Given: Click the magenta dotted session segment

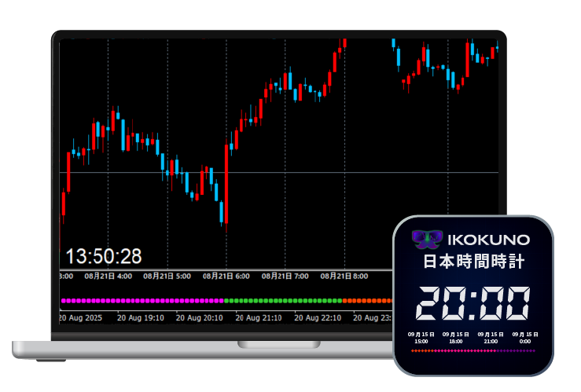Looking at the screenshot, I should pyautogui.click(x=142, y=300).
